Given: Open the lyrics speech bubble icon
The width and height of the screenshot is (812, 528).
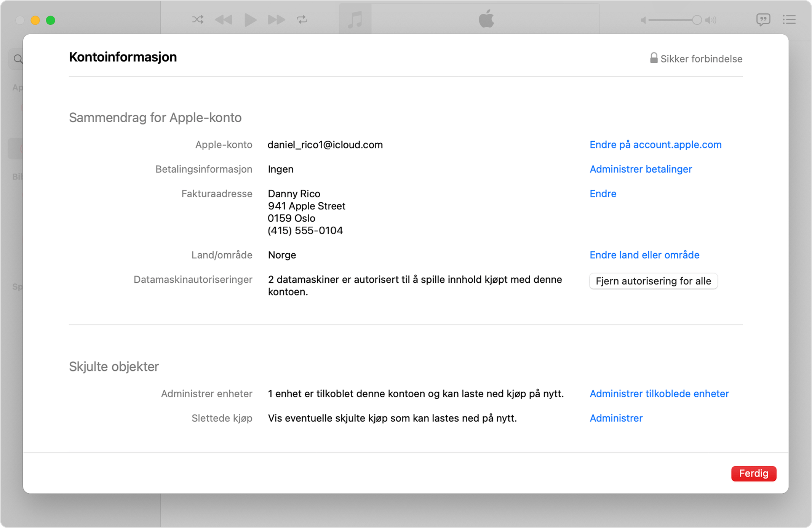Looking at the screenshot, I should pos(763,20).
